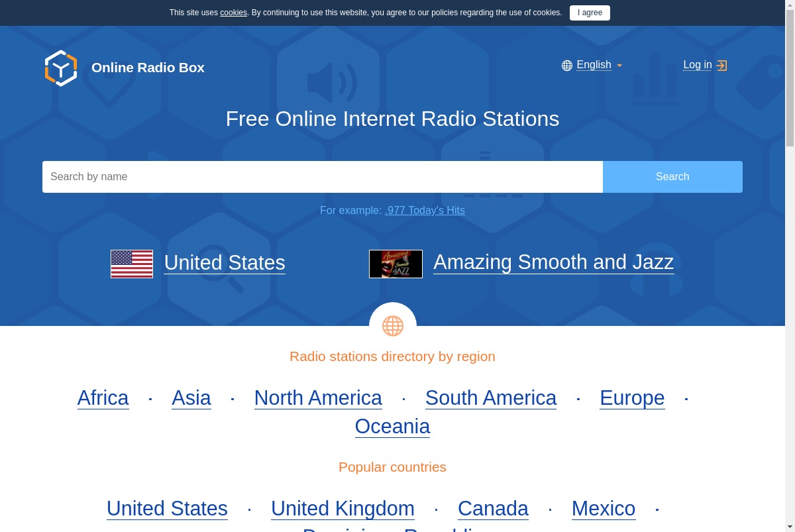The height and width of the screenshot is (532, 795).
Task: Open the Amazing Smooth and Jazz thumbnail
Action: point(396,264)
